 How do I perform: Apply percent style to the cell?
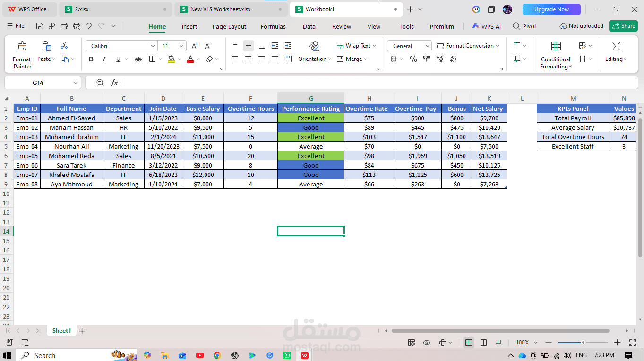(413, 59)
